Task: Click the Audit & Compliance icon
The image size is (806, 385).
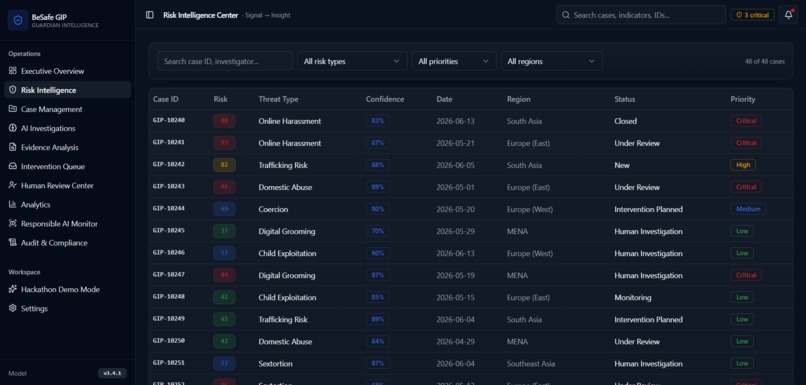Action: (13, 242)
